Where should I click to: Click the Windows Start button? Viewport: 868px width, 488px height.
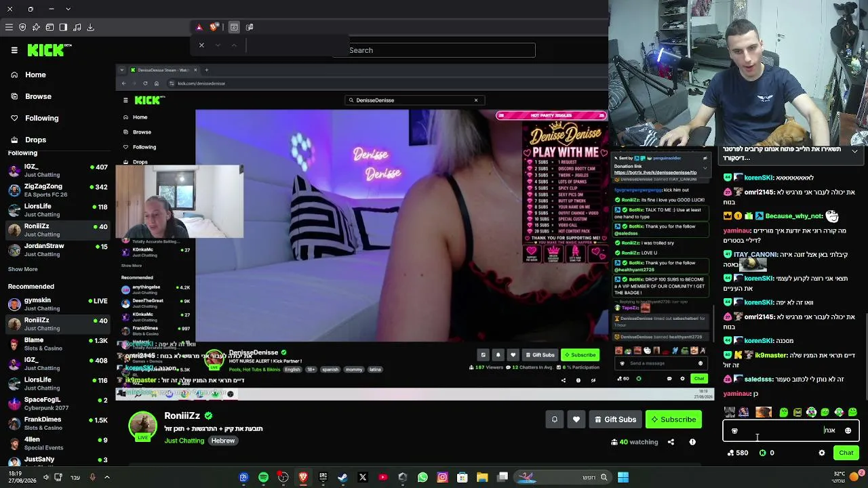(x=623, y=478)
